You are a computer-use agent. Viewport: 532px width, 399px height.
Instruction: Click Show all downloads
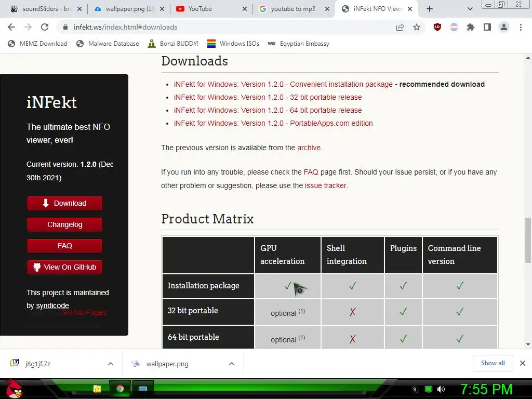(493, 363)
